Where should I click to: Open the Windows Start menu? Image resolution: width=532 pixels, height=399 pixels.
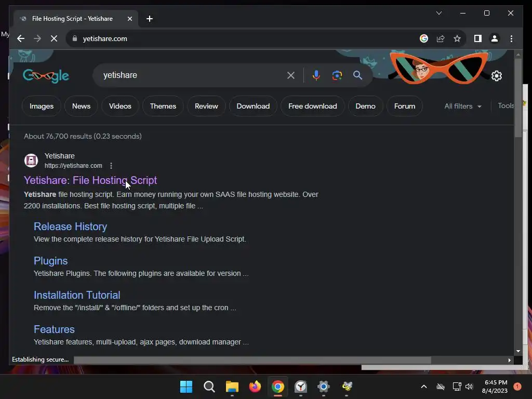(x=186, y=387)
